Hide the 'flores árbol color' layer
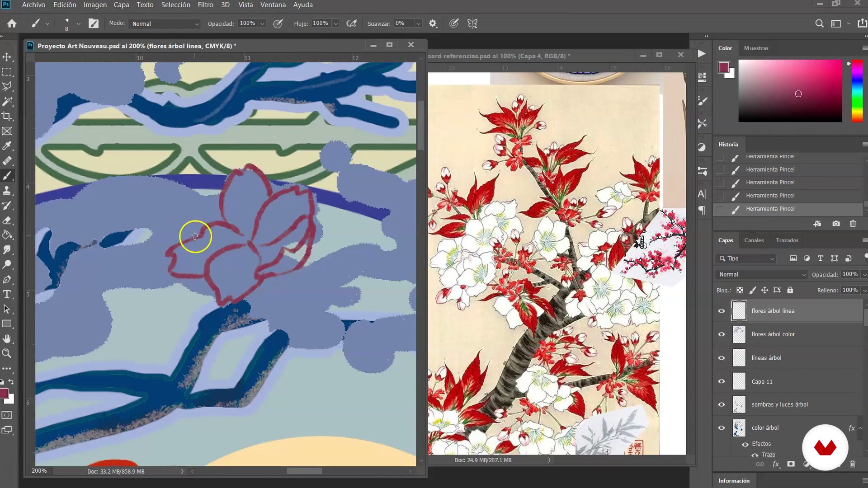 click(x=722, y=334)
